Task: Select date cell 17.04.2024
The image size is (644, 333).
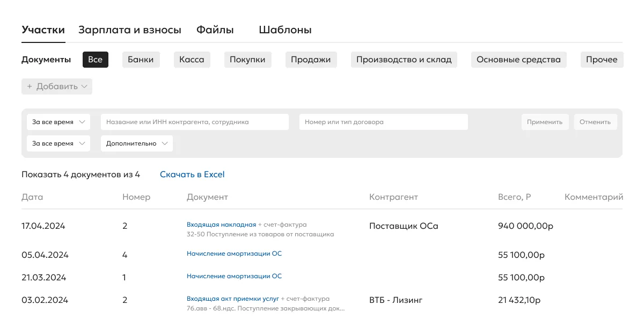Action: (43, 226)
